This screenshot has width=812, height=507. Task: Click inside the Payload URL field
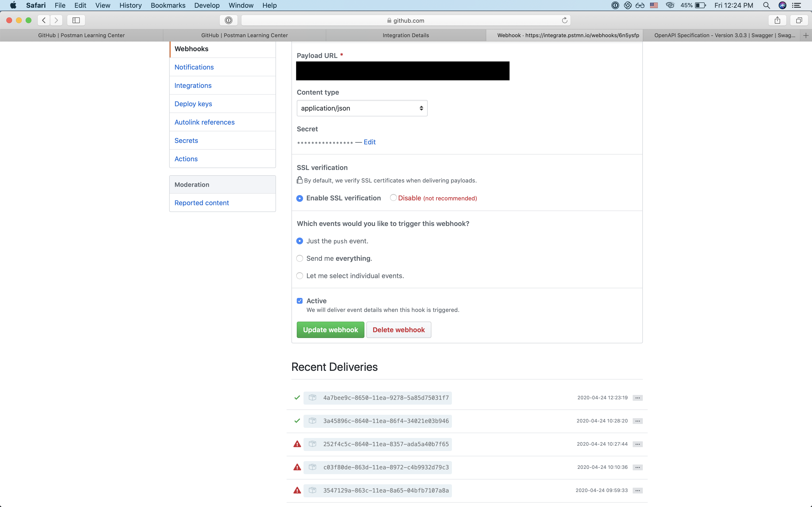click(402, 71)
